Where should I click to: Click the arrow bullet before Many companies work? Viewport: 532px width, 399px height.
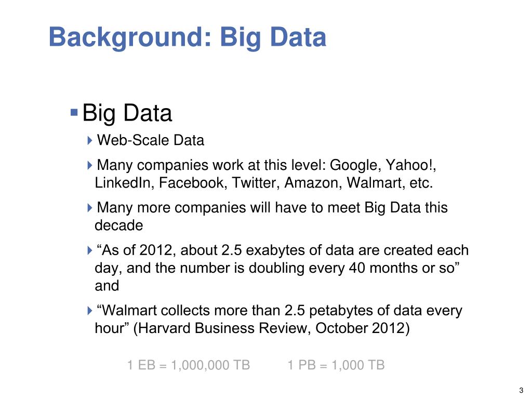pyautogui.click(x=89, y=165)
